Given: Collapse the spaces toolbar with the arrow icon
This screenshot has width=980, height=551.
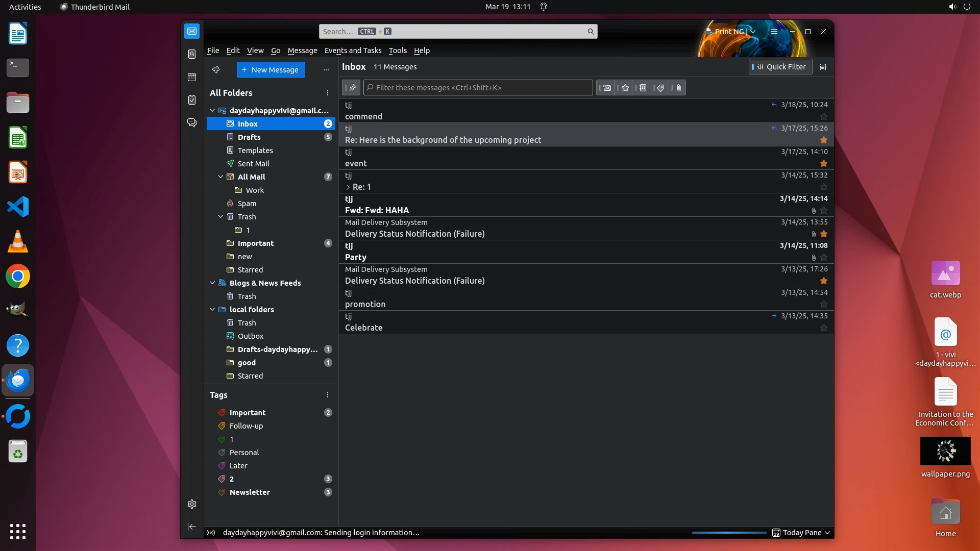Looking at the screenshot, I should click(x=192, y=527).
